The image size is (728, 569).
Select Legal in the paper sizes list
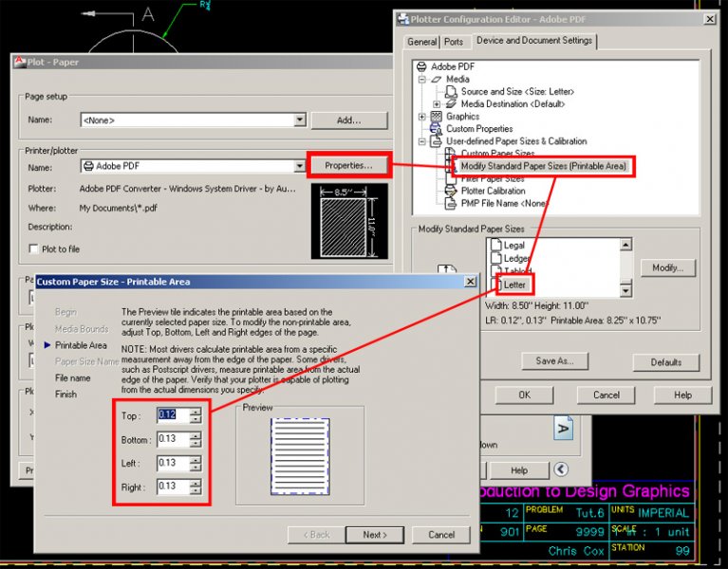[x=513, y=245]
